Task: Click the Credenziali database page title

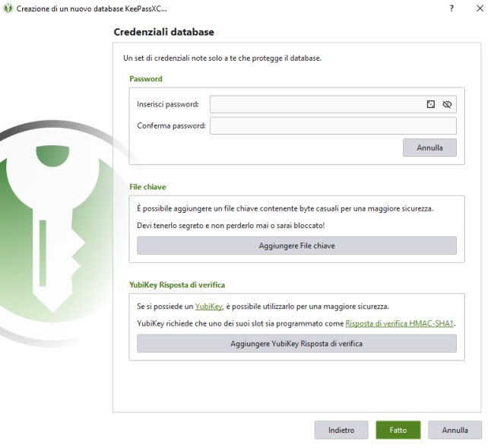Action: point(166,33)
